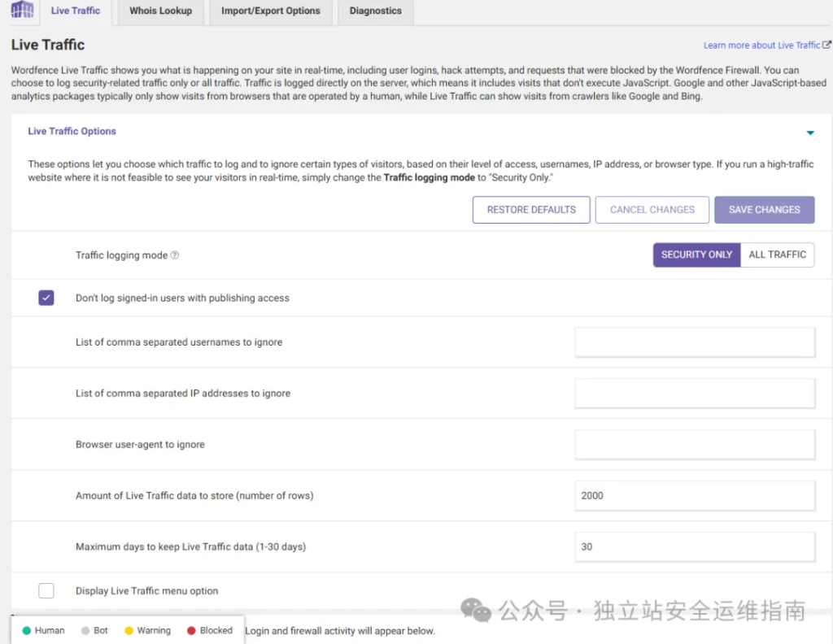Click the gray Bot legend dot
The width and height of the screenshot is (833, 644).
click(85, 631)
